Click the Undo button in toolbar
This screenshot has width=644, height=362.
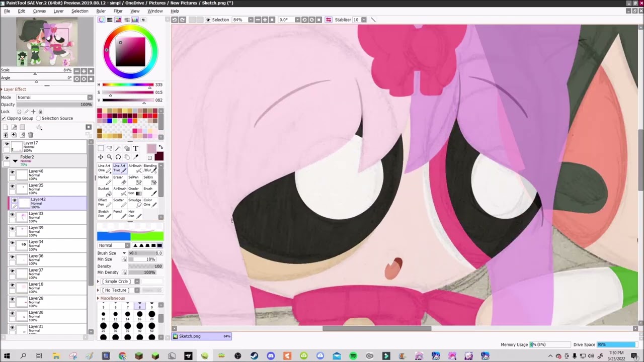(x=175, y=20)
